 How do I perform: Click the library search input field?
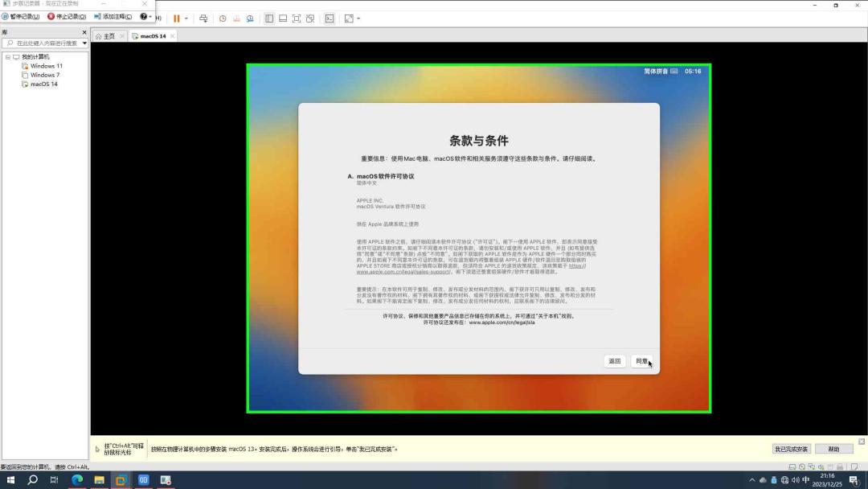pyautogui.click(x=44, y=42)
